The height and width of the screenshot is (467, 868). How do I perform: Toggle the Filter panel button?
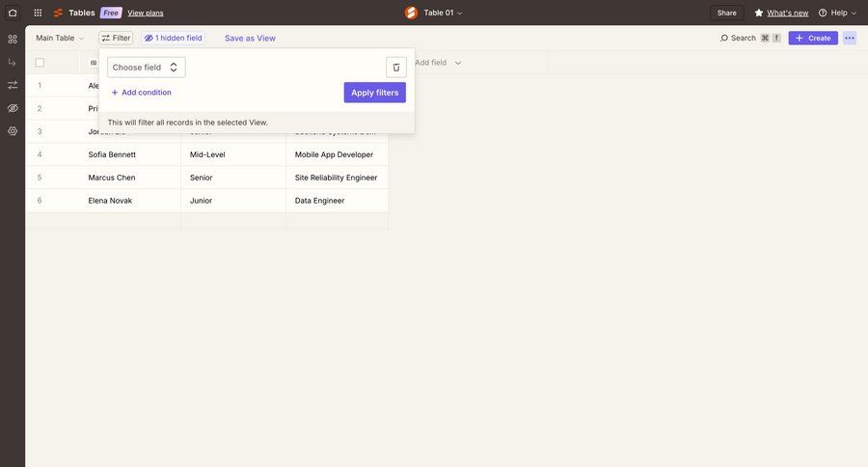[116, 39]
